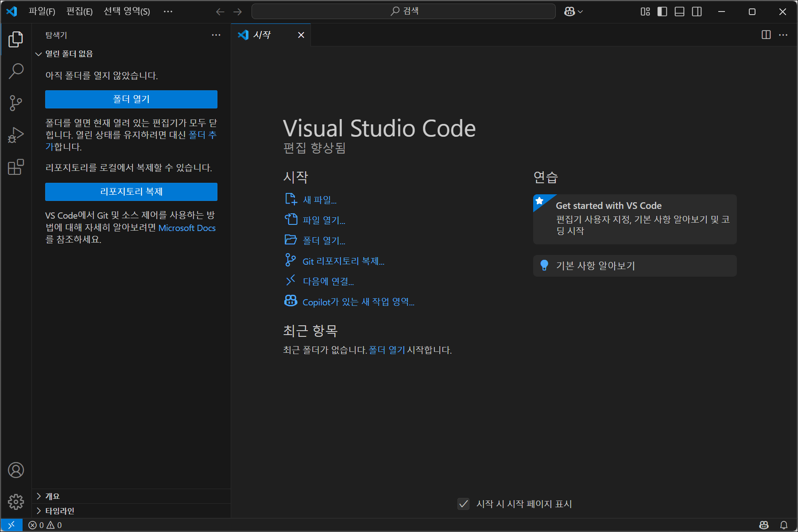Click Git 리포지토리 복제... link
The image size is (798, 532).
(x=334, y=261)
